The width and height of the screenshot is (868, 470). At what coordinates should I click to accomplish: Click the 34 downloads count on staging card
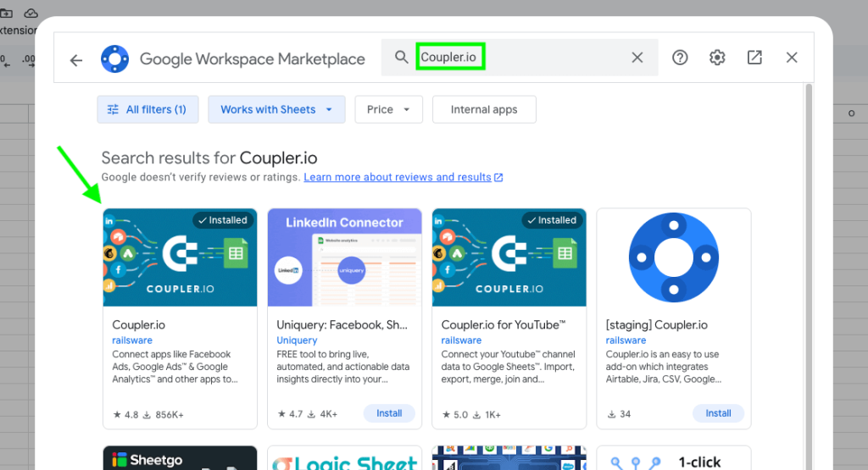tap(619, 414)
